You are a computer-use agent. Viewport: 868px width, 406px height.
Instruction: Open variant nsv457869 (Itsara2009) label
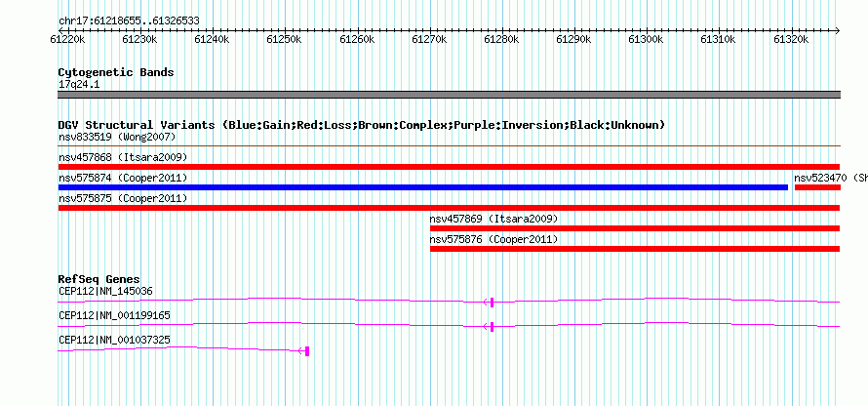[x=493, y=219]
